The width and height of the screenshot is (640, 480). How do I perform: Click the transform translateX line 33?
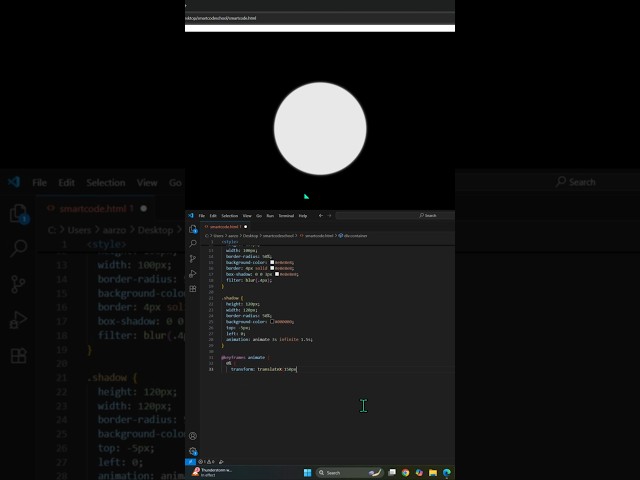tap(264, 369)
